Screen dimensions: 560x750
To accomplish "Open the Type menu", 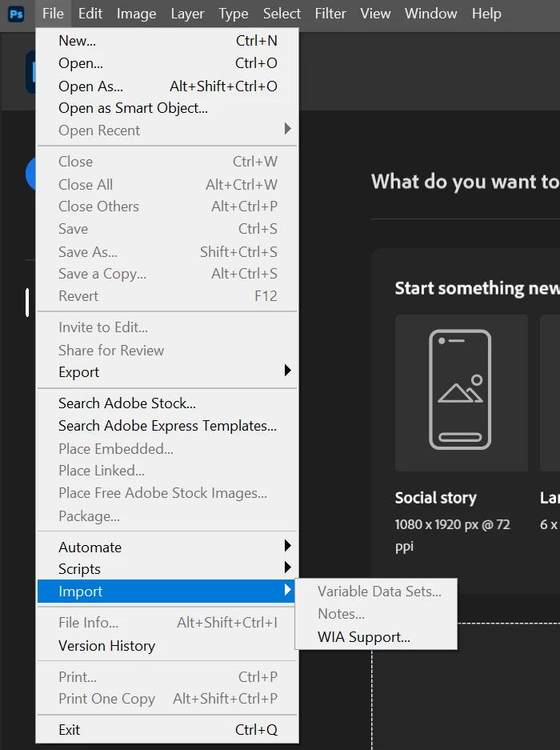I will point(234,14).
